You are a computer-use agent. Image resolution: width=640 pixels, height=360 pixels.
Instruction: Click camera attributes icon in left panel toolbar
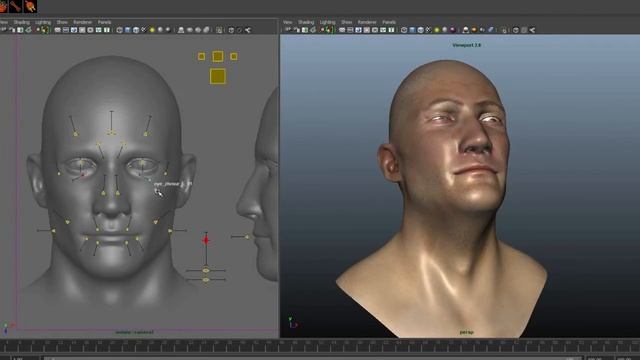click(12, 30)
